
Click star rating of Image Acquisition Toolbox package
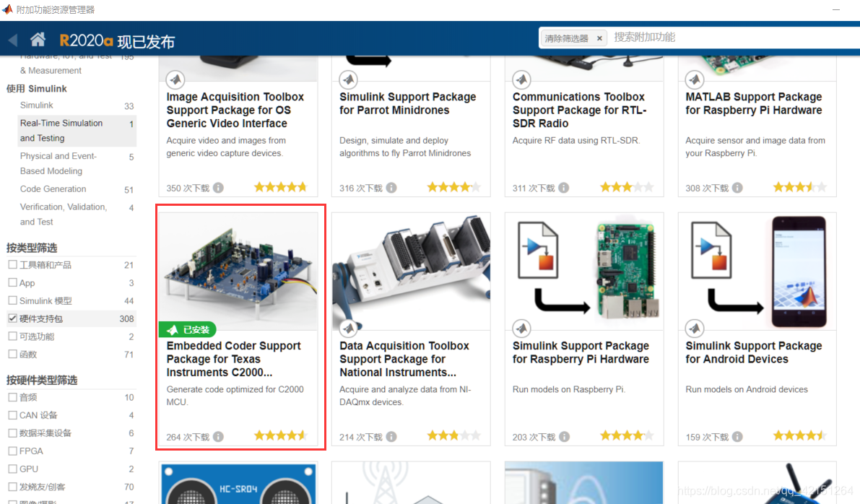coord(281,187)
